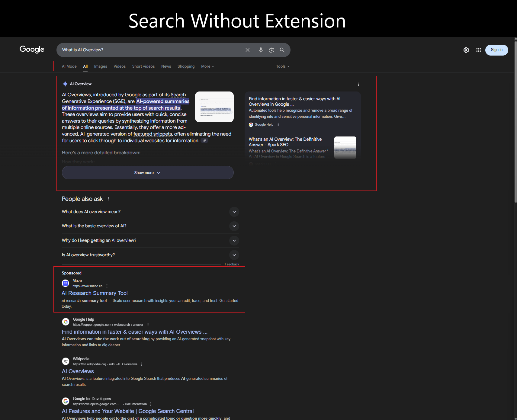This screenshot has height=420, width=517.
Task: Click the Sign in button
Action: tap(497, 50)
